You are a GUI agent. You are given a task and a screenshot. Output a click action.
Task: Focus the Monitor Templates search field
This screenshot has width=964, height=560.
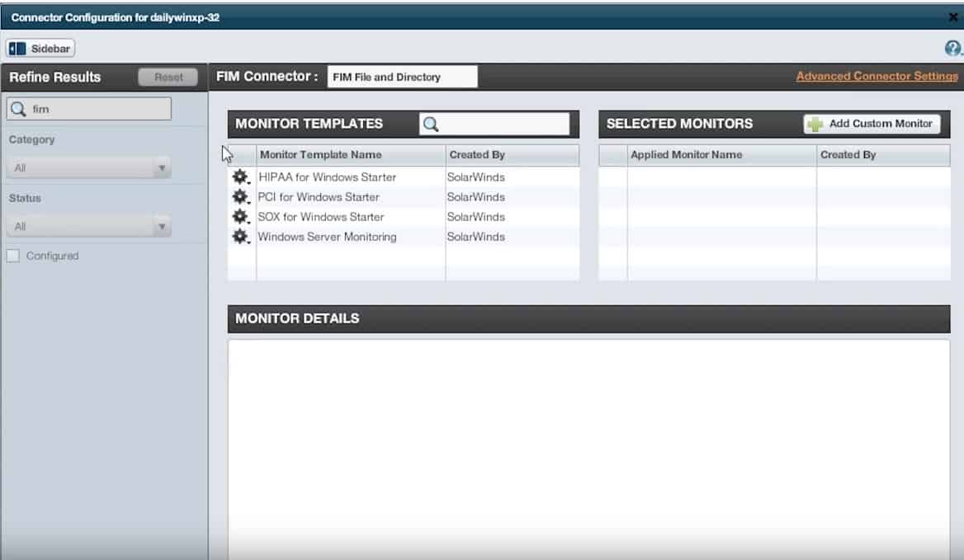(494, 124)
